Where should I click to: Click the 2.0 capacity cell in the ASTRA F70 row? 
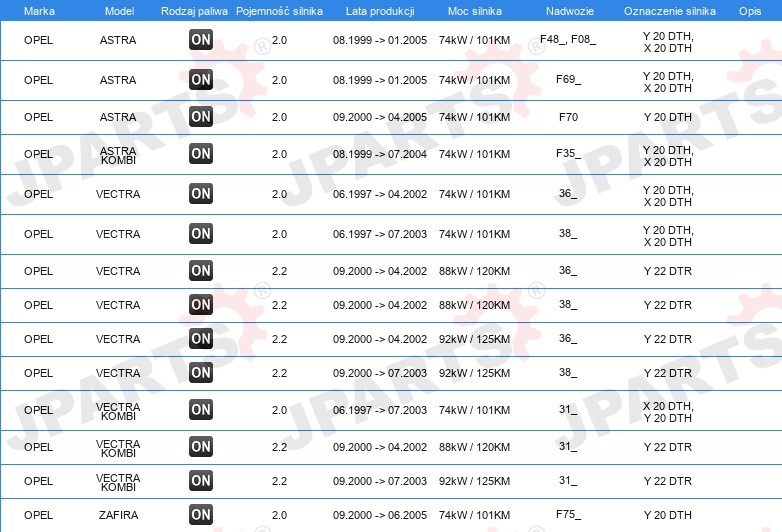(x=279, y=117)
